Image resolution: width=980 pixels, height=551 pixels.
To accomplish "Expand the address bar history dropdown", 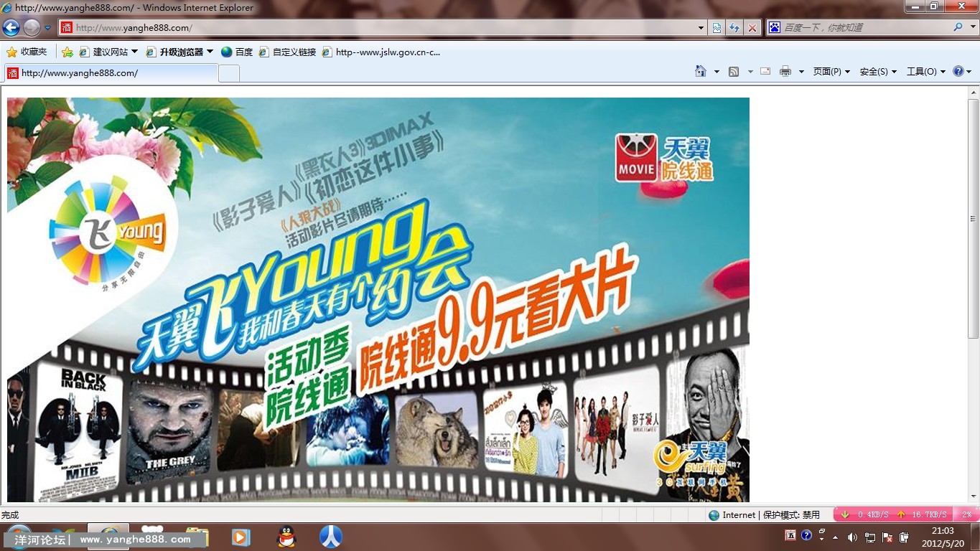I will pyautogui.click(x=701, y=28).
